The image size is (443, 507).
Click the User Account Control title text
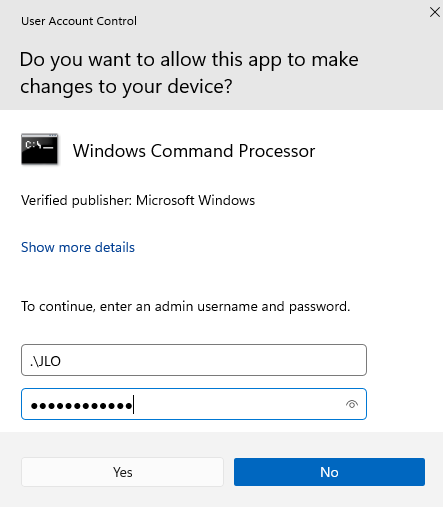pos(79,21)
